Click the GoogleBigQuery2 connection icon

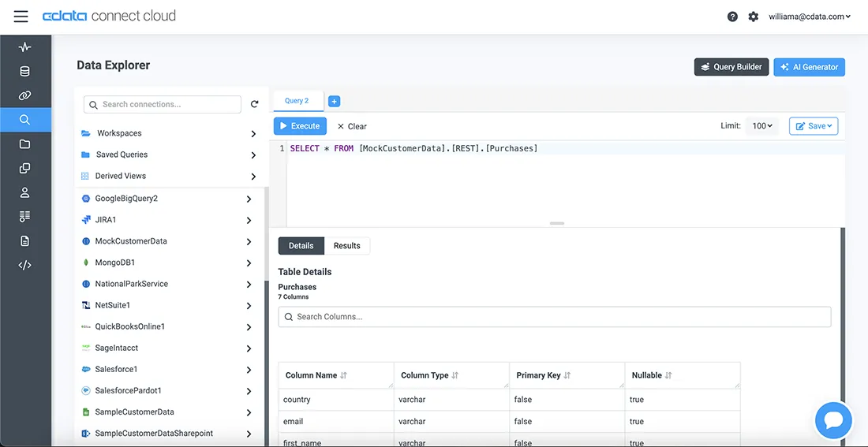click(x=86, y=199)
